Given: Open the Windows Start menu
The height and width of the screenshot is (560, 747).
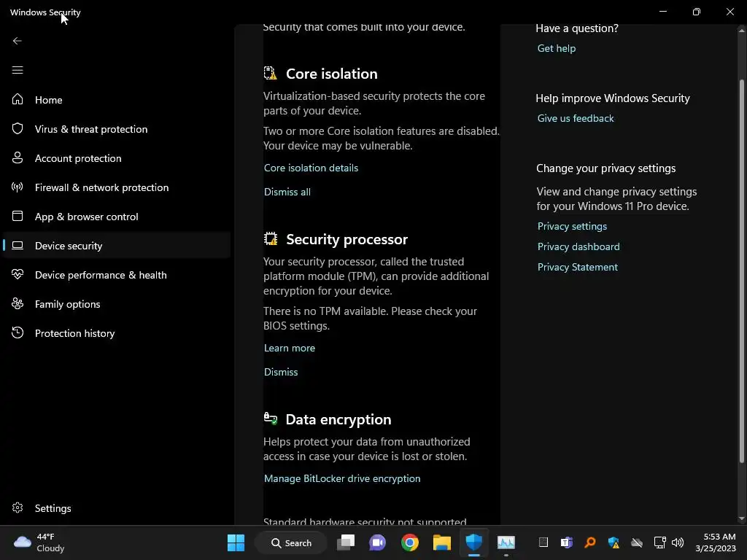Looking at the screenshot, I should 236,542.
